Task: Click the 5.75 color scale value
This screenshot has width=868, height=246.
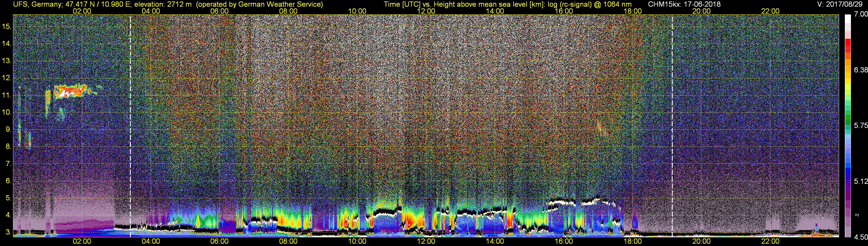Action: click(x=861, y=125)
